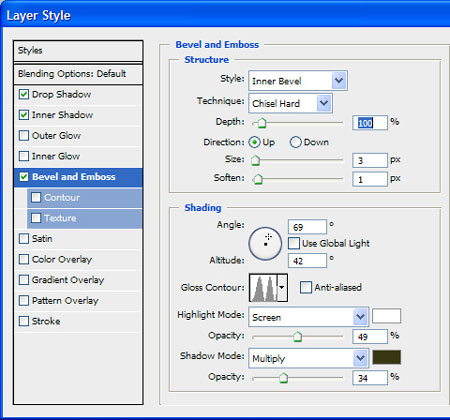
Task: Open the Technique dropdown showing Chisel Hard
Action: (x=290, y=103)
